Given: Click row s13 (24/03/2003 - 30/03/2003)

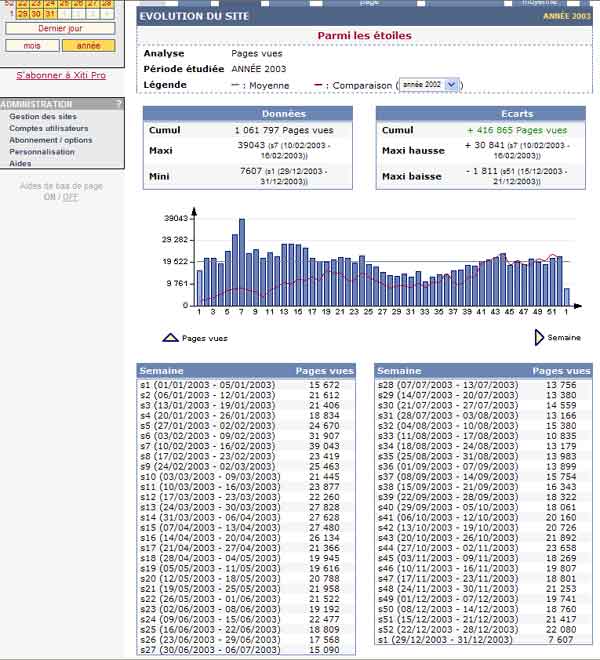Looking at the screenshot, I should tap(246, 507).
